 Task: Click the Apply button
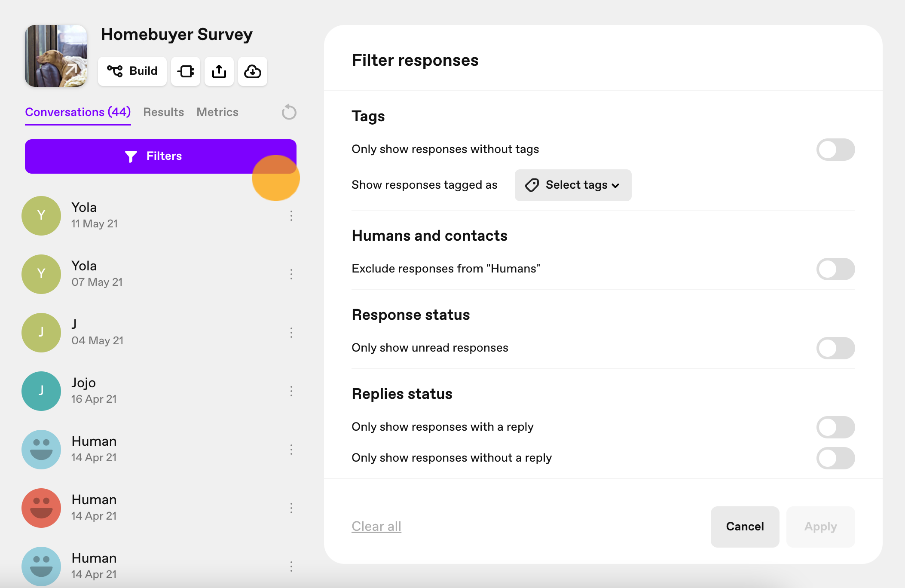coord(820,527)
